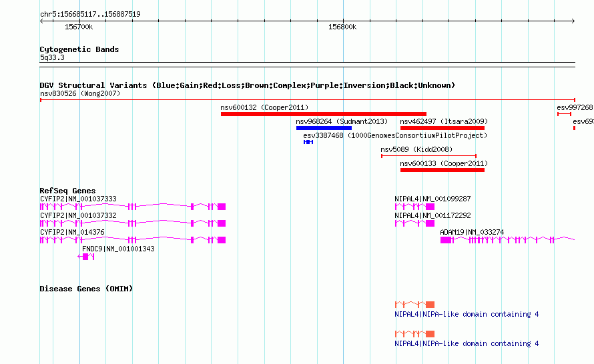Click the 5q33.3 band label
Image resolution: width=594 pixels, height=364 pixels.
click(x=52, y=57)
